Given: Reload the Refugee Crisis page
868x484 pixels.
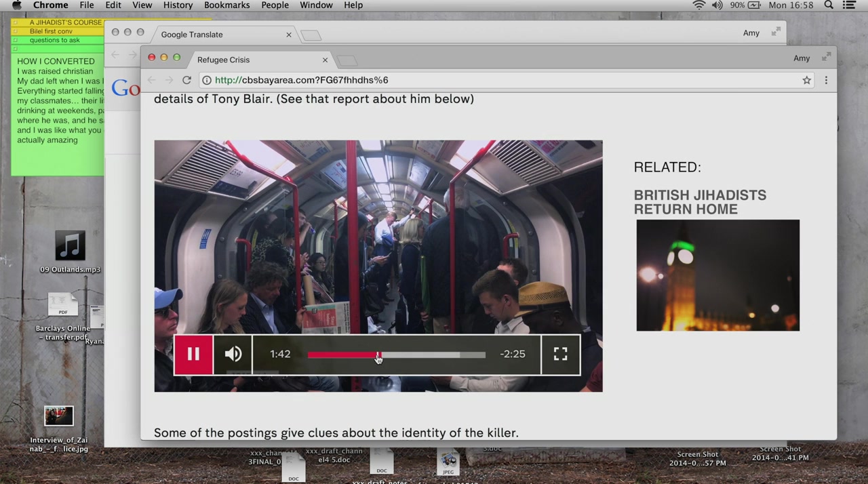Looking at the screenshot, I should pos(186,80).
